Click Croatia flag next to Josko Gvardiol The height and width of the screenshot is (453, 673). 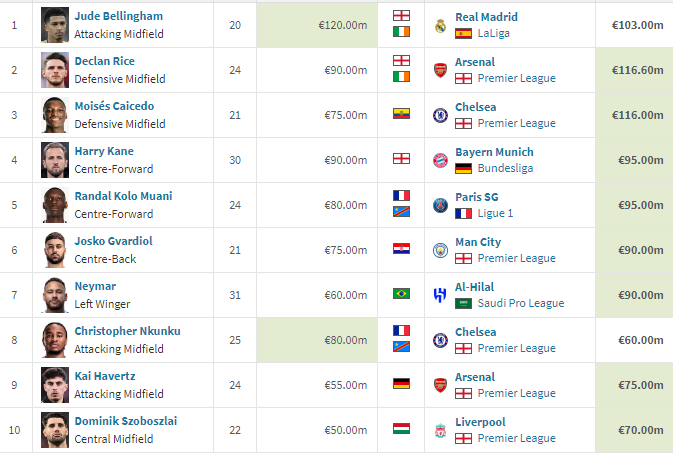coord(401,249)
